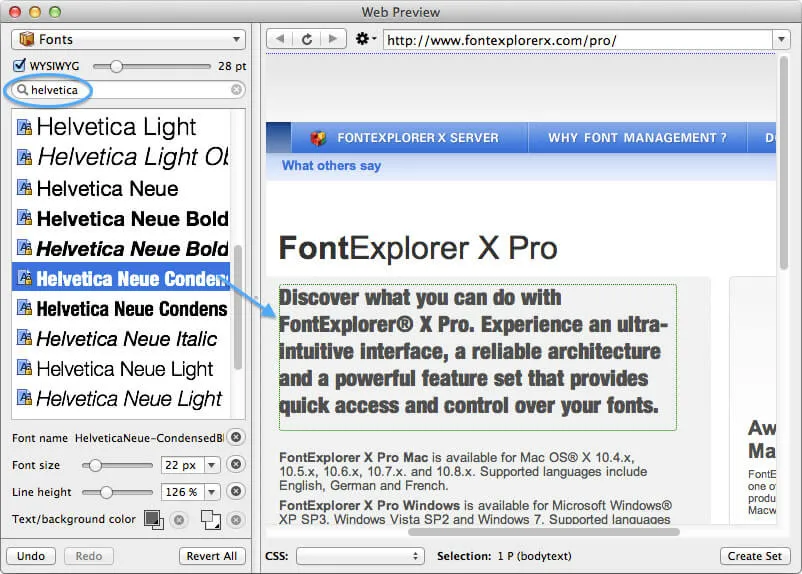Click the Create Set button

pos(755,556)
